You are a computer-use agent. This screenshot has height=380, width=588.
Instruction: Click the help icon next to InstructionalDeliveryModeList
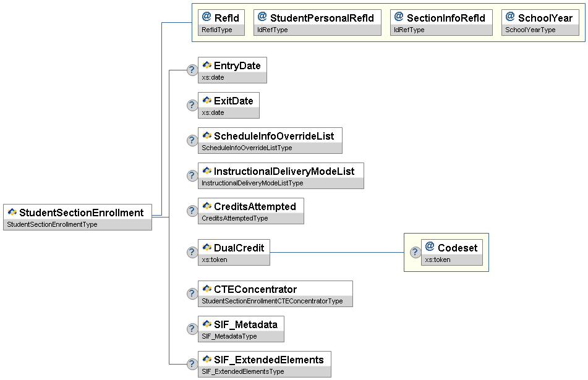[192, 176]
